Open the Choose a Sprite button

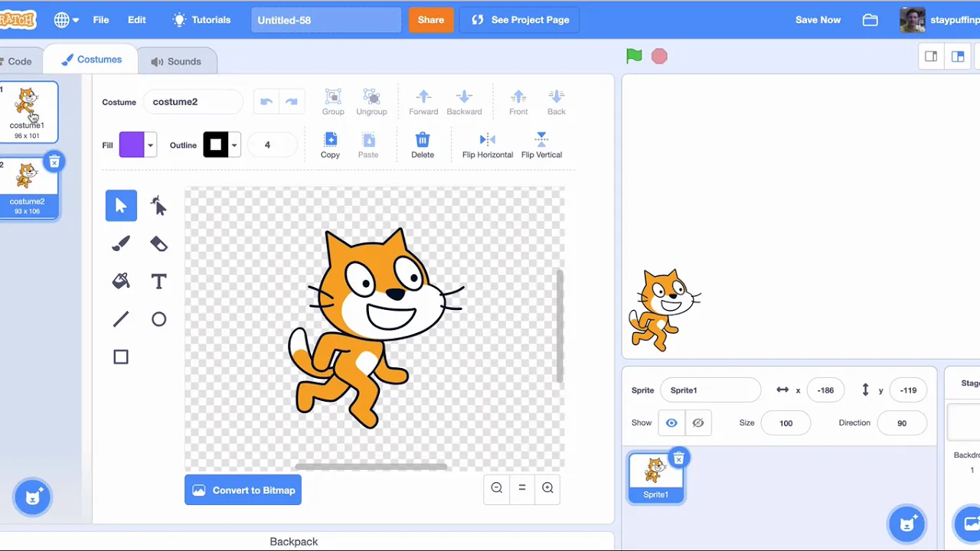click(x=907, y=524)
